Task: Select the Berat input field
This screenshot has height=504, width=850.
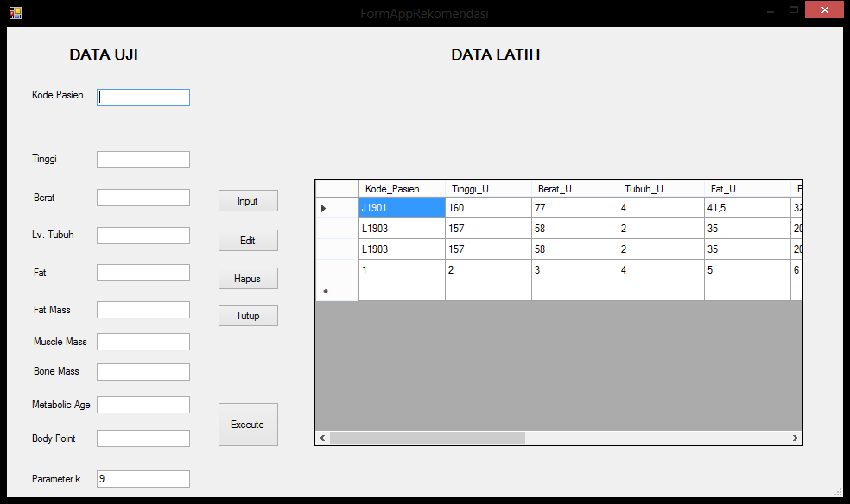Action: 143,198
